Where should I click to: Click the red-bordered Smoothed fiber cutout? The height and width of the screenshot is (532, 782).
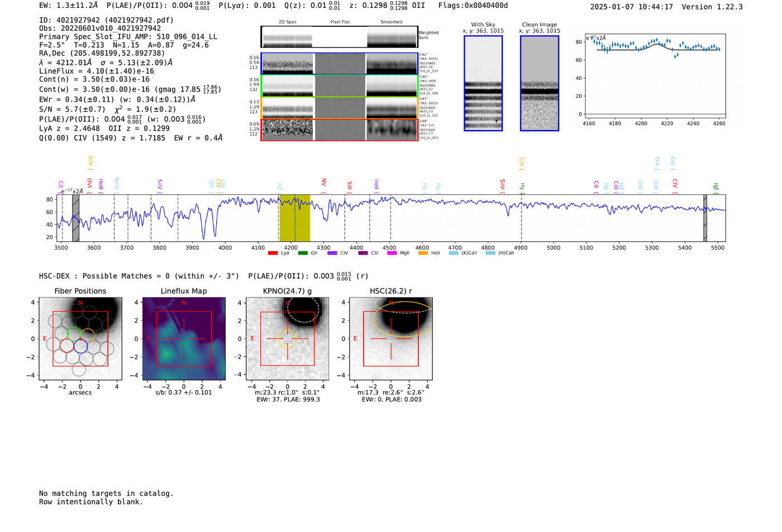(x=392, y=130)
